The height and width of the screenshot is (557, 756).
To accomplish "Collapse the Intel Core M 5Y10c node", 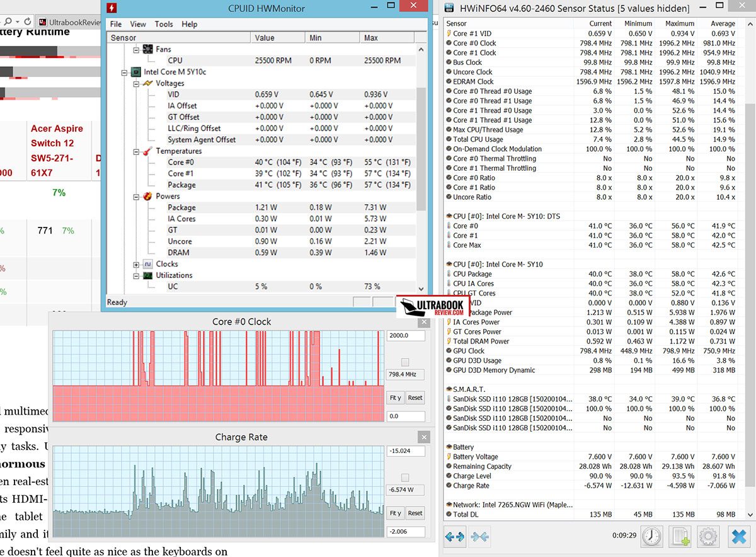I will coord(125,72).
